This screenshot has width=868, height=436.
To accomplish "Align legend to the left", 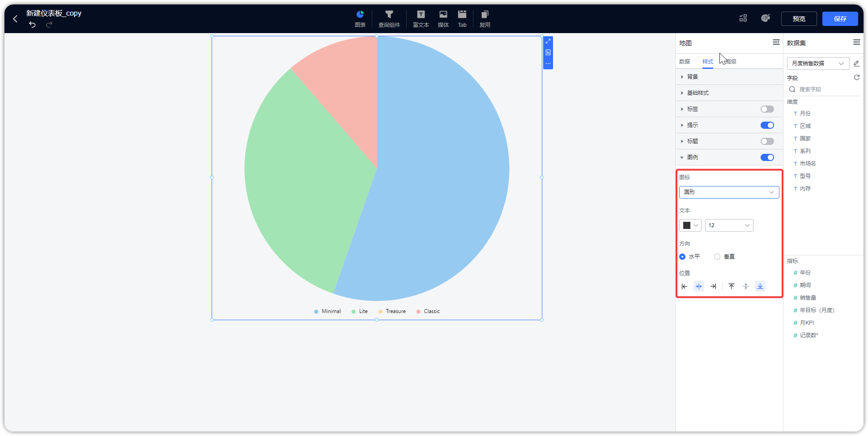I will (685, 286).
